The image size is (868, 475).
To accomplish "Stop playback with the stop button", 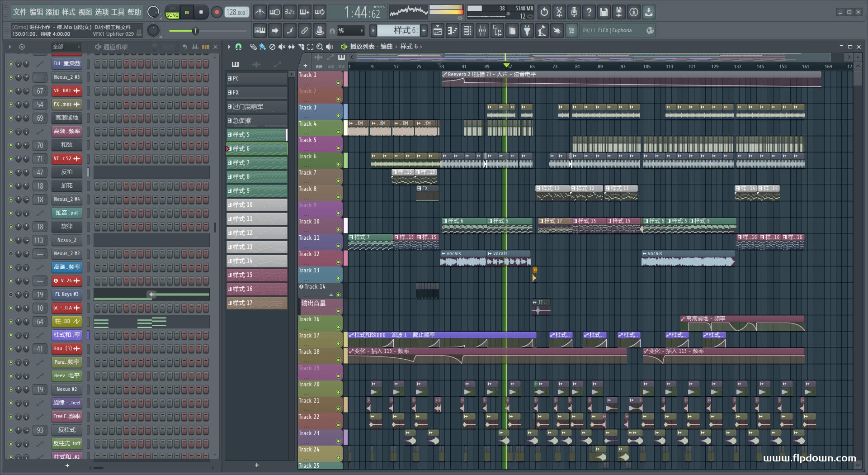I will coord(201,12).
